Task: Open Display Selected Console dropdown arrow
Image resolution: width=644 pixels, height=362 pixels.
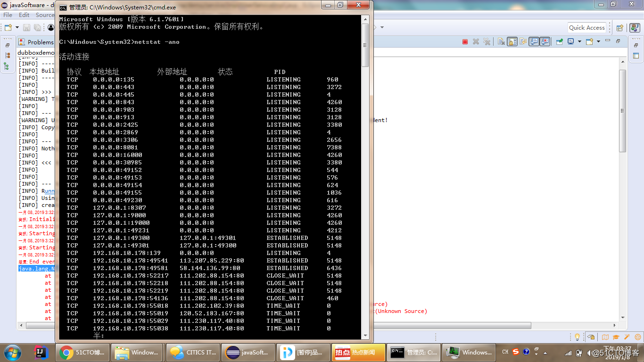Action: (x=579, y=41)
